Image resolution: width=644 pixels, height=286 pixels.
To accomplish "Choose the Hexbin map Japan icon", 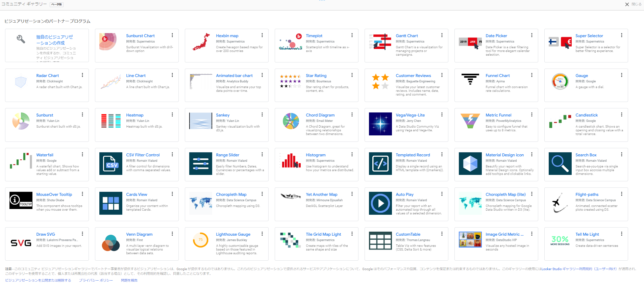I will (x=201, y=42).
